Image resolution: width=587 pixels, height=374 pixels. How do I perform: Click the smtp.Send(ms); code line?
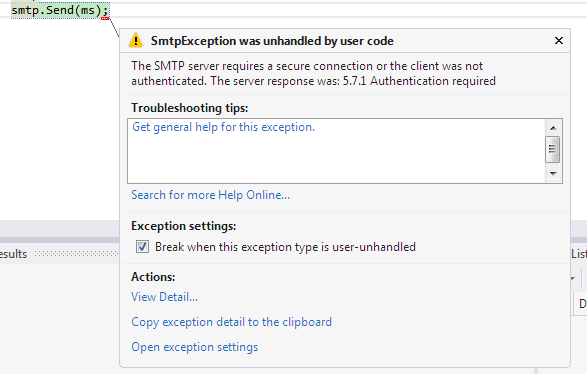(x=60, y=10)
